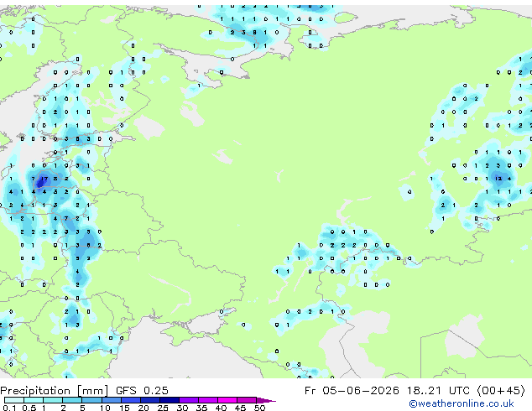Select the 2–5 mm legend swatch
The width and height of the screenshot is (532, 411).
click(x=72, y=400)
